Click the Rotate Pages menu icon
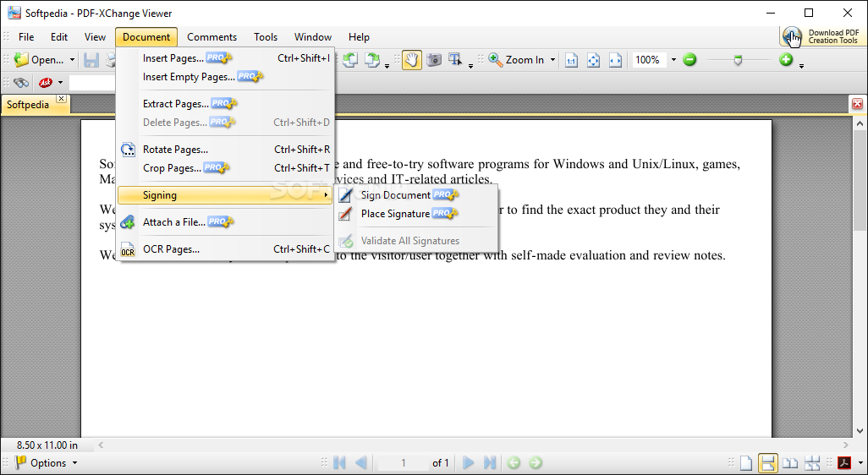The image size is (868, 475). (128, 150)
